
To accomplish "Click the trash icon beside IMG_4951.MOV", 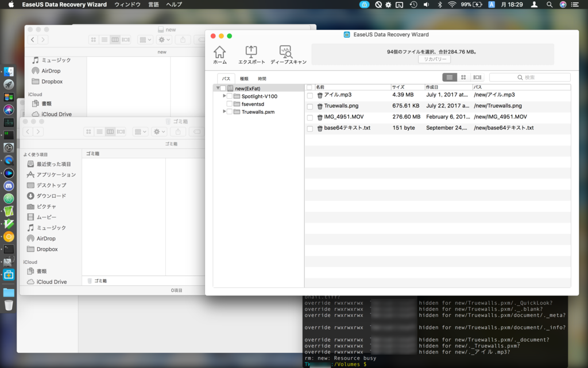I will 320,117.
